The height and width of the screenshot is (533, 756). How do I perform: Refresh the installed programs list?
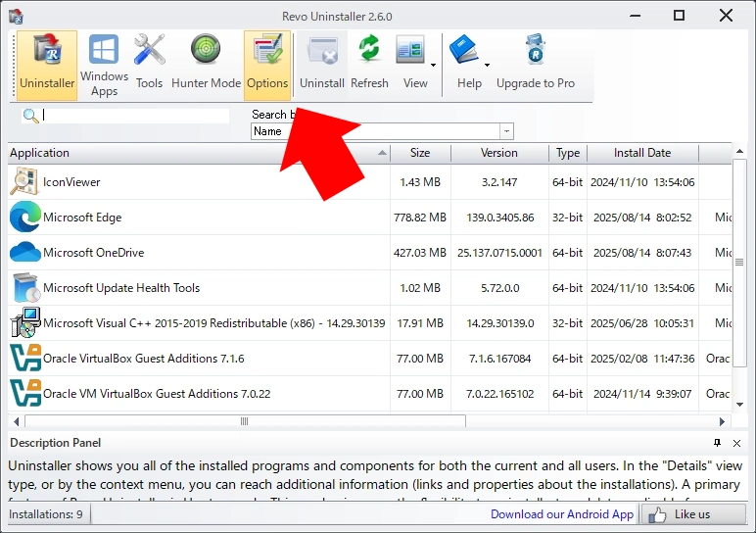(x=369, y=65)
